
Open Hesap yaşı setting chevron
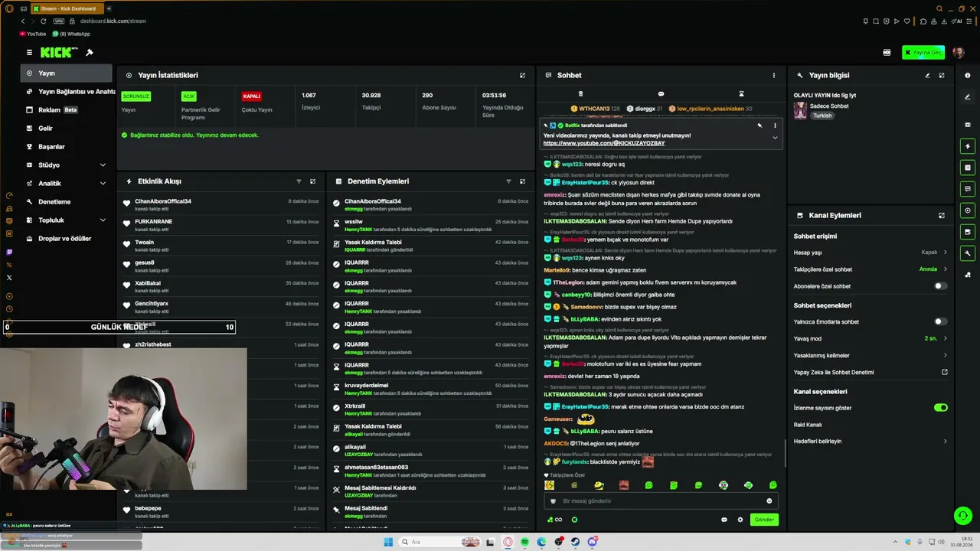945,252
